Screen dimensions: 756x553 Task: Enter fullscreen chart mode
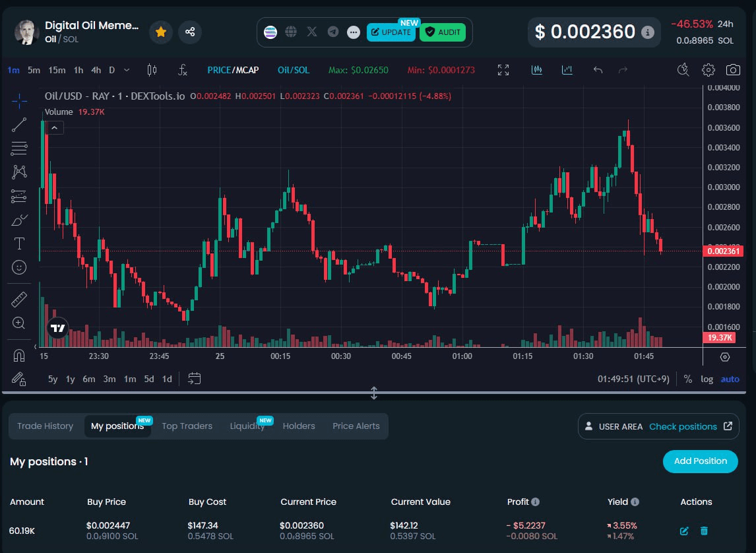[503, 71]
